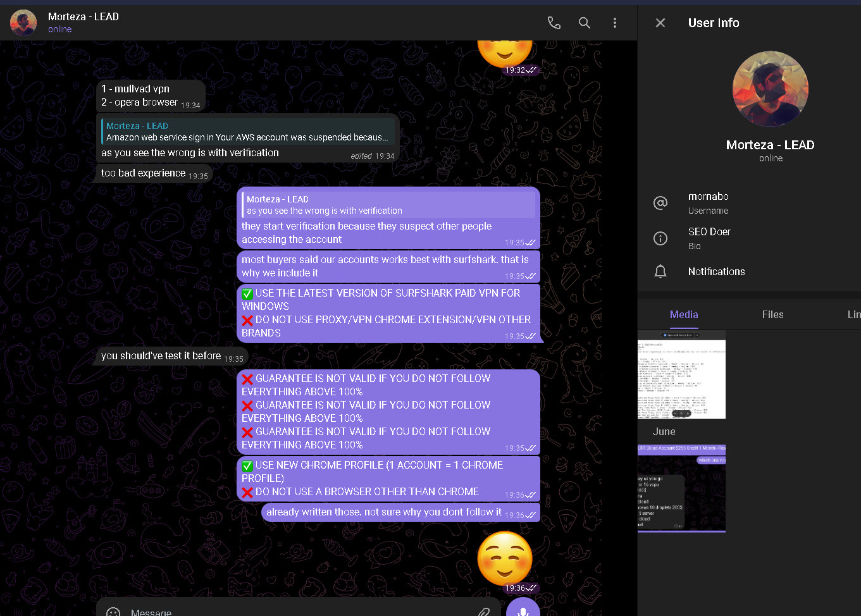Click the User Info panel title

[714, 23]
